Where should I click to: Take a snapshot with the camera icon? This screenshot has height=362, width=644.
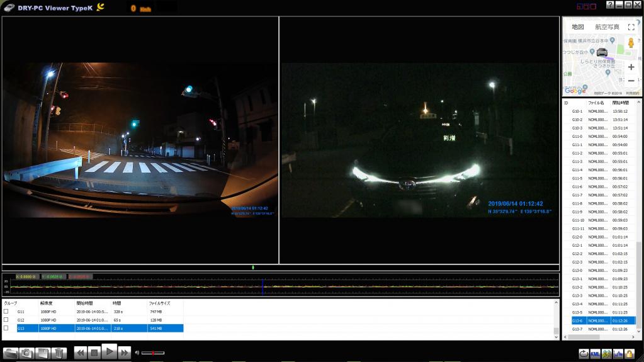[26, 353]
